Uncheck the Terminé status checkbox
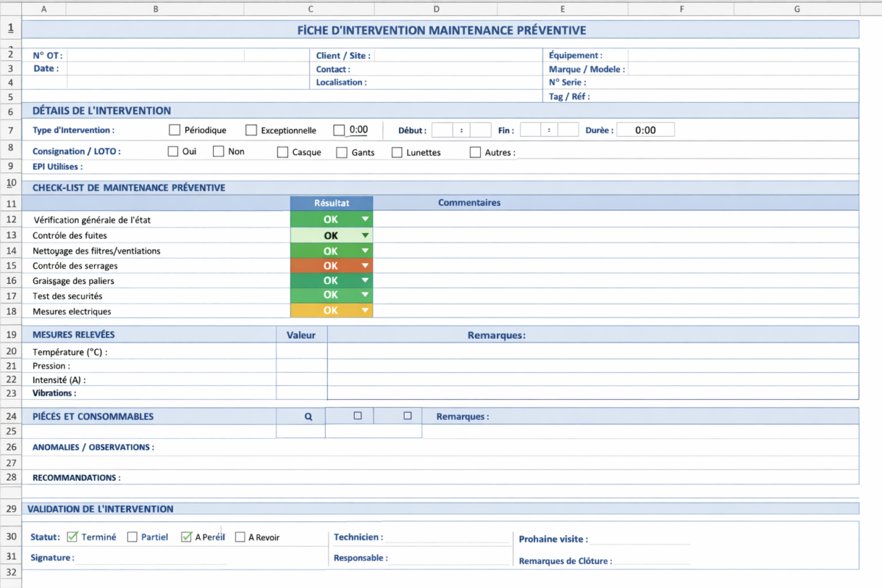 point(72,537)
